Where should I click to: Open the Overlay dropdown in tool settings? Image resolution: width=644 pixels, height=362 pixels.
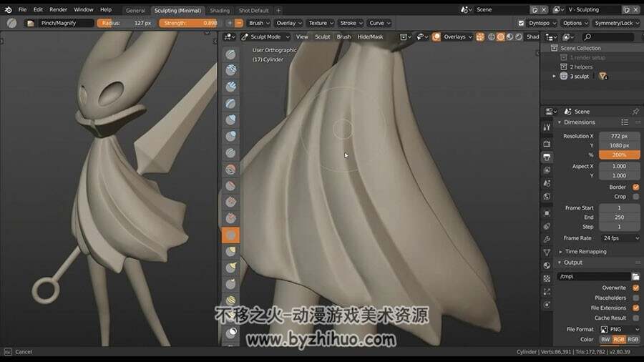click(x=289, y=23)
